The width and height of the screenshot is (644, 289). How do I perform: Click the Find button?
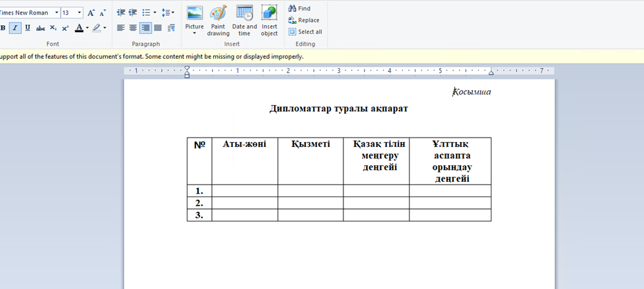click(300, 9)
